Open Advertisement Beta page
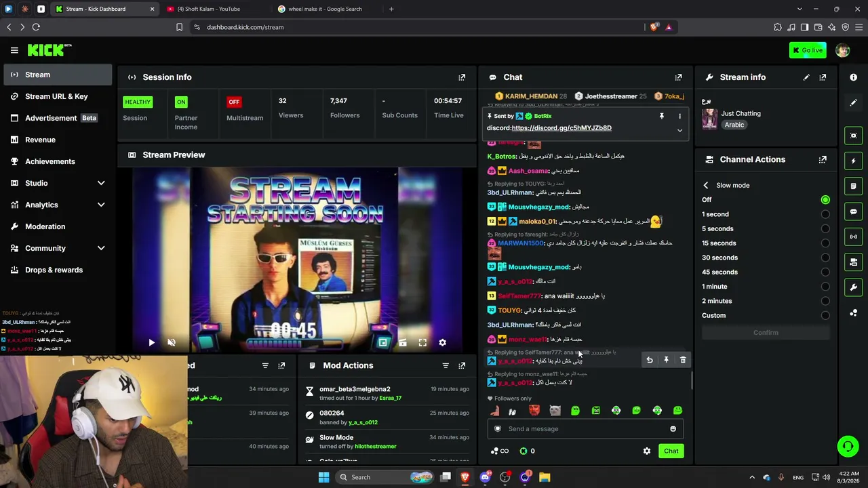868x488 pixels. tap(58, 118)
